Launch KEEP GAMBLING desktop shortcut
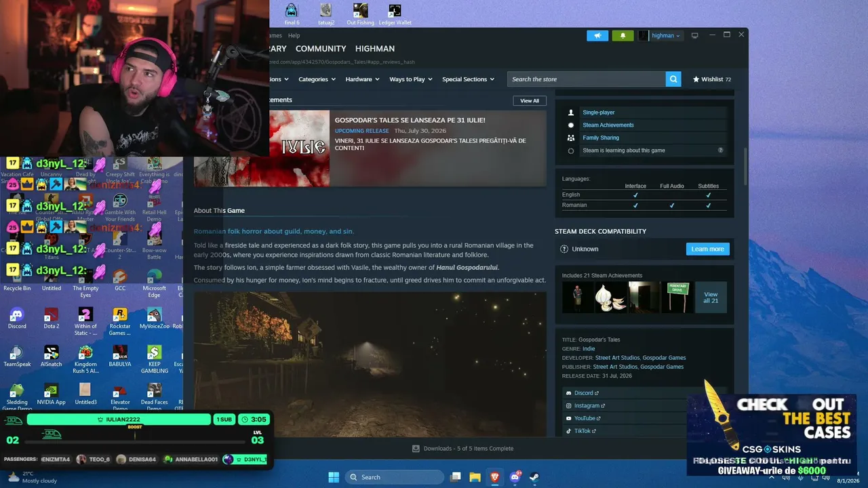Viewport: 868px width, 488px height. [155, 359]
